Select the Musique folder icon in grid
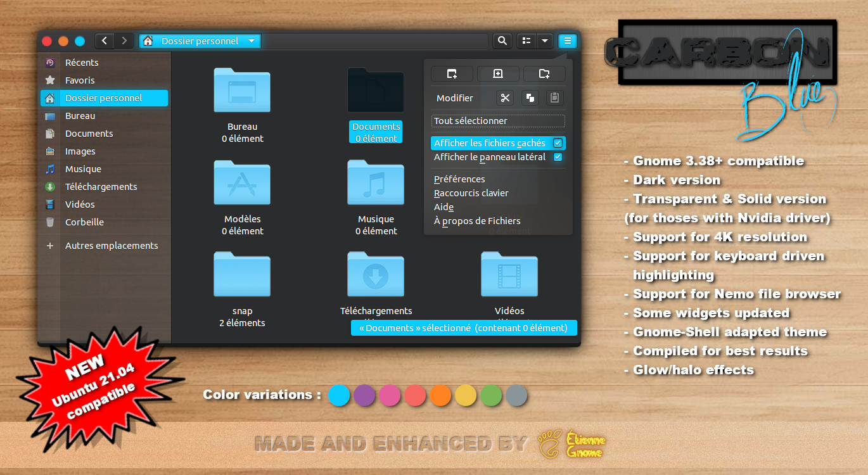This screenshot has height=475, width=868. 376,182
